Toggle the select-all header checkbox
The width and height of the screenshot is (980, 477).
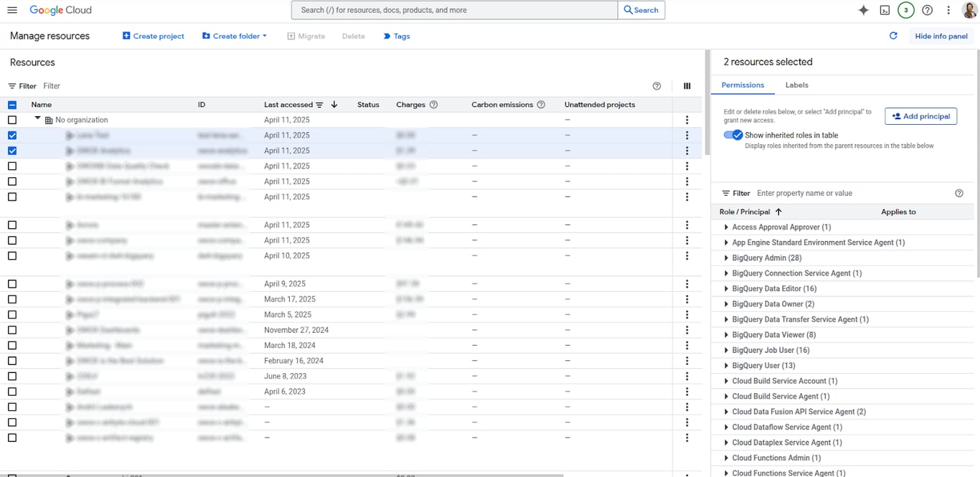pyautogui.click(x=12, y=105)
